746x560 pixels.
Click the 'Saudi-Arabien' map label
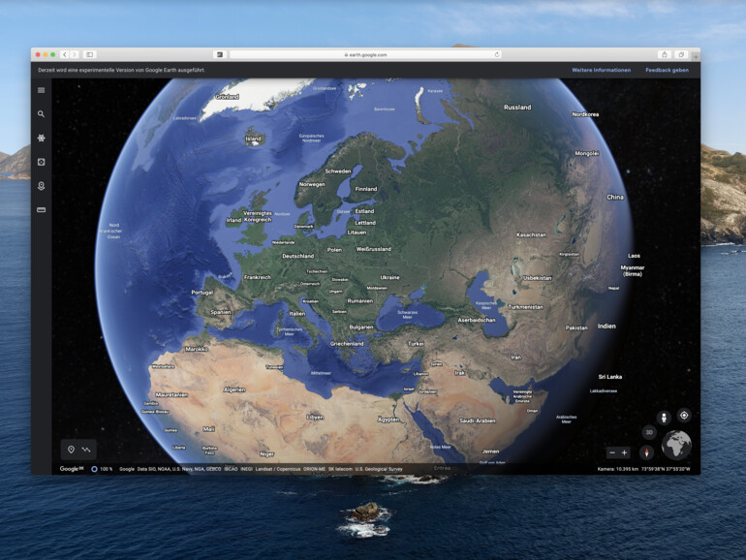coord(478,420)
